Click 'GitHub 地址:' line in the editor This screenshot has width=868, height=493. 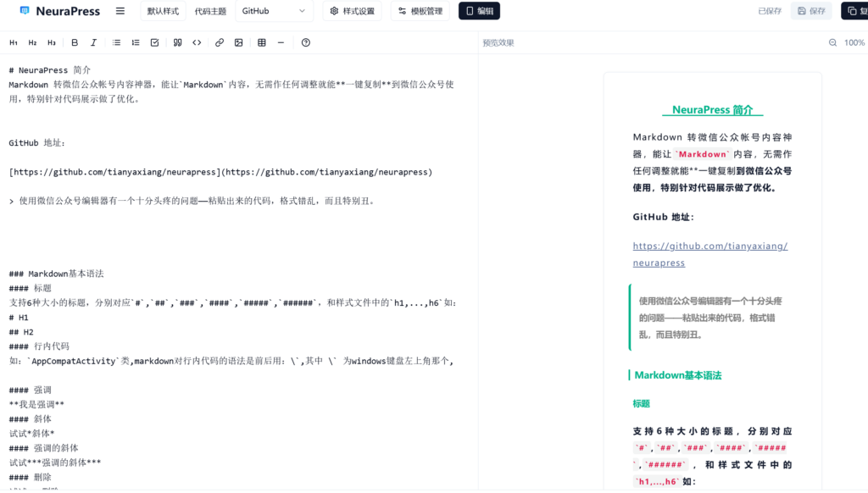(x=37, y=143)
